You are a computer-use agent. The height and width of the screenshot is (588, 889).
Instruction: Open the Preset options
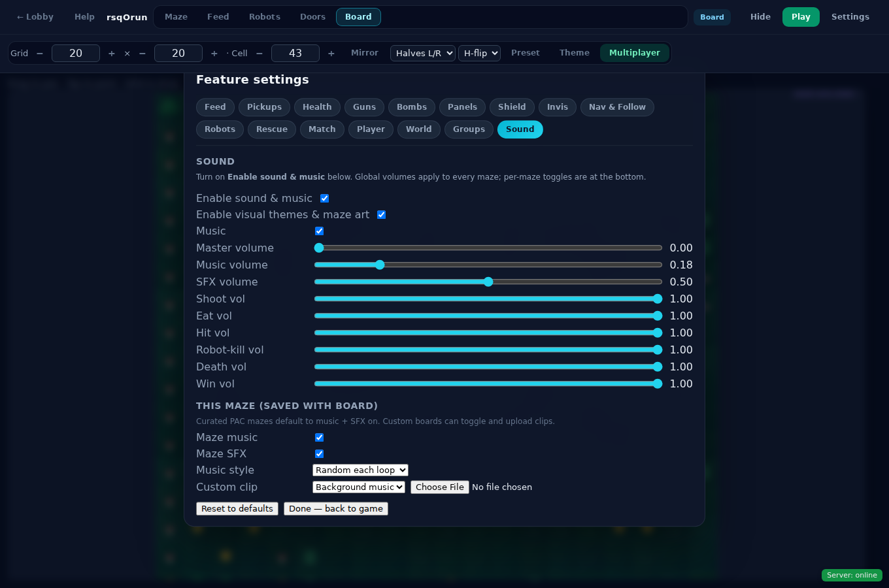pyautogui.click(x=526, y=53)
